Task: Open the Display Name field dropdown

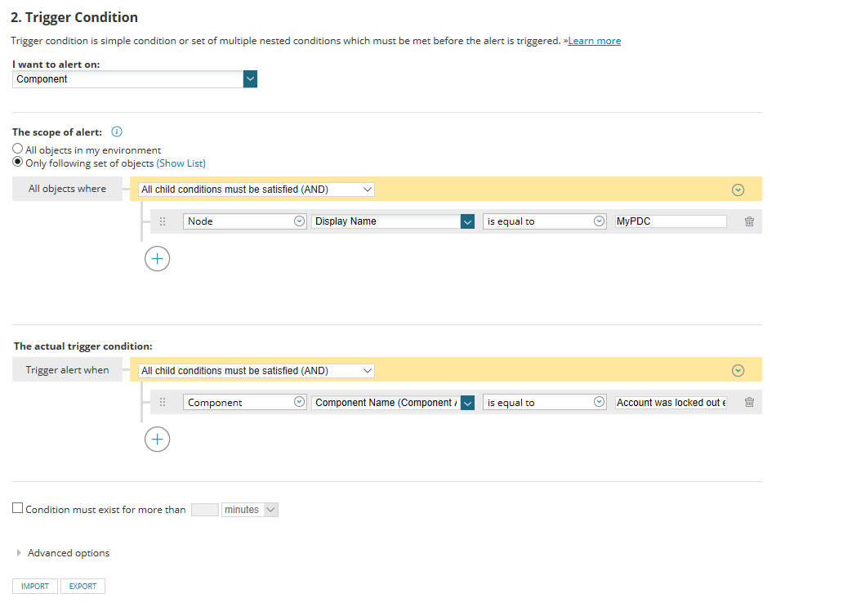Action: click(467, 221)
